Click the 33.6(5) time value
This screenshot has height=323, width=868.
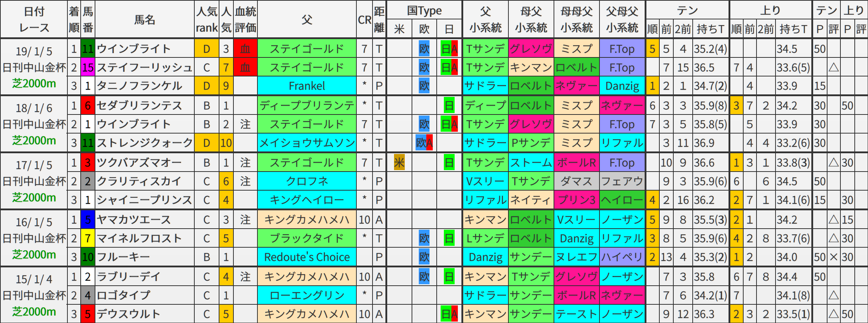793,67
